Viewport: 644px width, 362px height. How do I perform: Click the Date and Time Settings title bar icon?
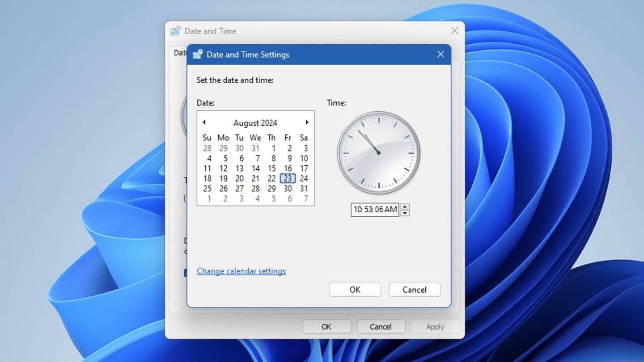tap(198, 54)
